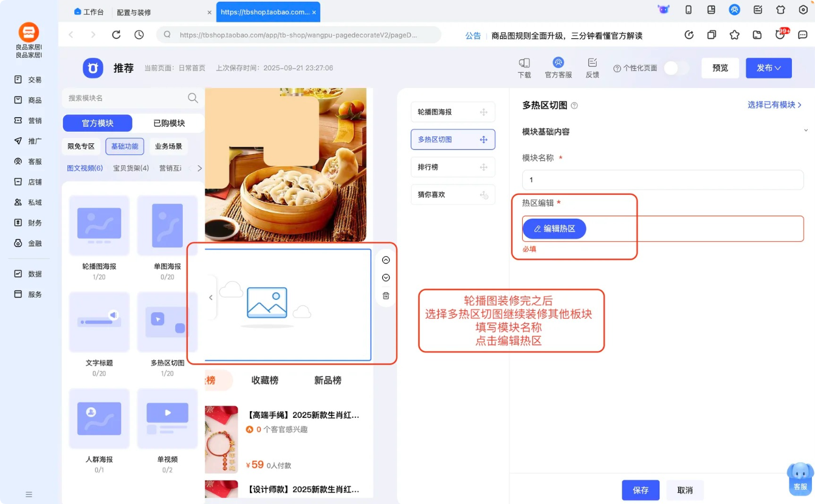
Task: Click the drag handle on the 轮播图海报 row
Action: click(x=484, y=112)
